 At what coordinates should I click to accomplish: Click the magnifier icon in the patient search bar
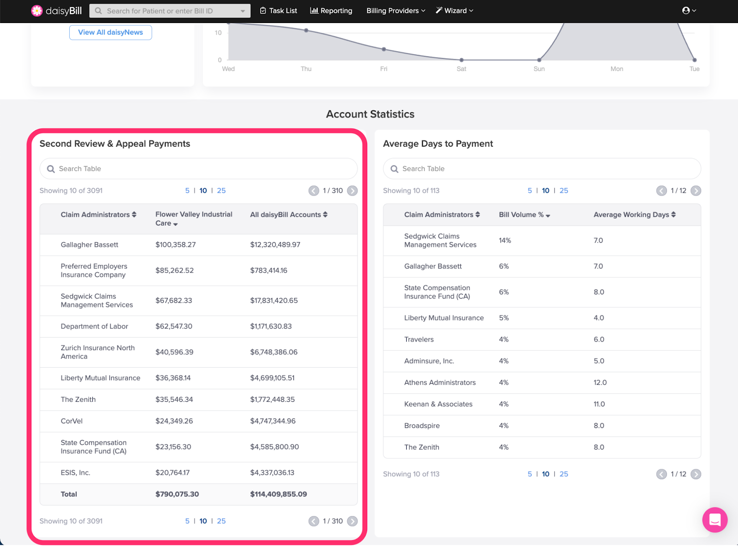98,11
